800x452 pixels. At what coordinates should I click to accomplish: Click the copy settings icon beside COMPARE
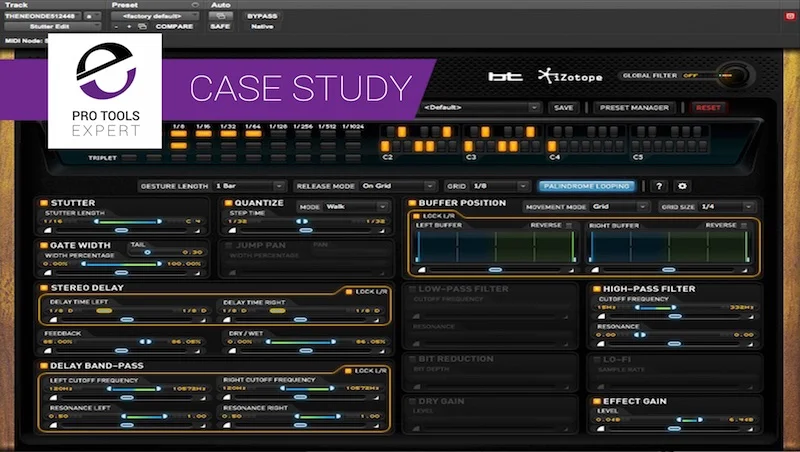point(142,27)
